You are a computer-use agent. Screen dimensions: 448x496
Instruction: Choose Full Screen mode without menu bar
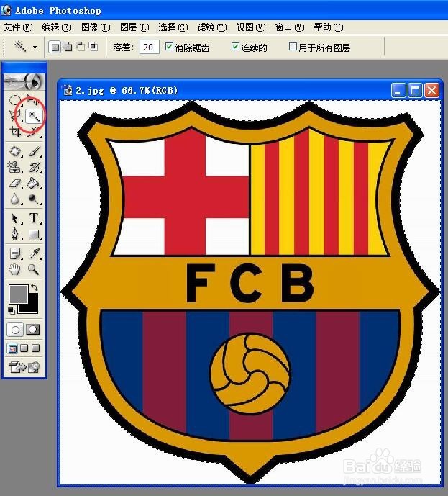click(36, 348)
